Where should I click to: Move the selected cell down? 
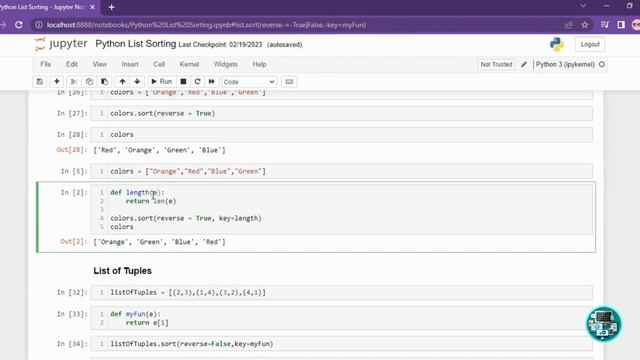tap(137, 82)
